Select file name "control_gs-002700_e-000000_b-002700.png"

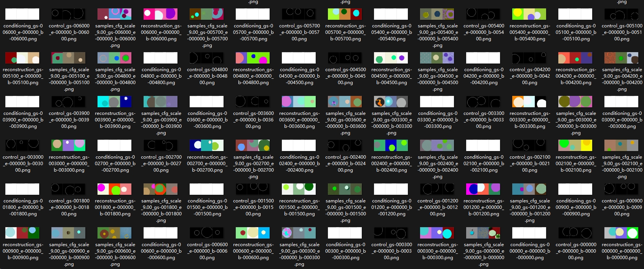[161, 164]
